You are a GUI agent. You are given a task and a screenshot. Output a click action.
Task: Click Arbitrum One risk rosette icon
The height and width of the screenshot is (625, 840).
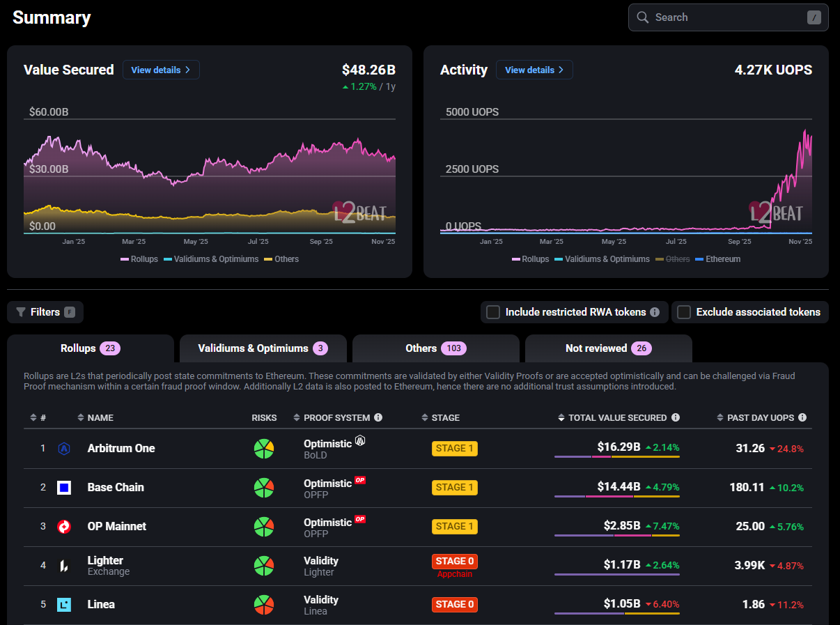coord(263,449)
